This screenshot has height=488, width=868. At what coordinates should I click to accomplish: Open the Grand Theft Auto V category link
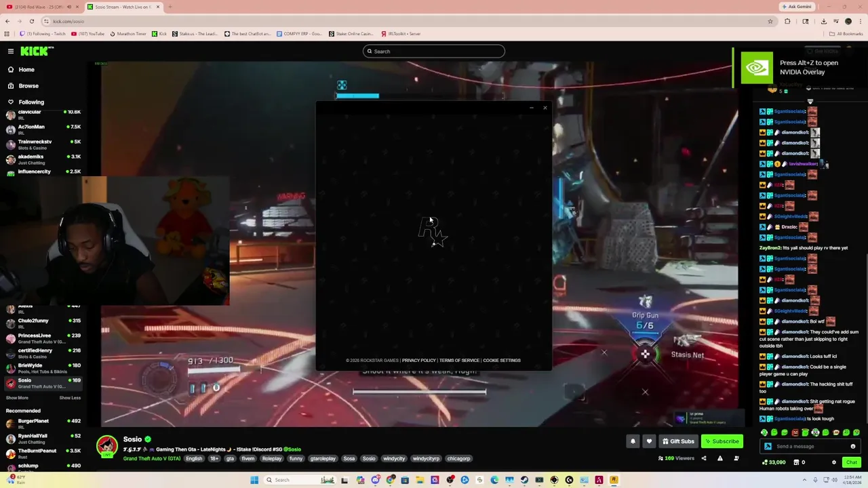[x=152, y=459]
